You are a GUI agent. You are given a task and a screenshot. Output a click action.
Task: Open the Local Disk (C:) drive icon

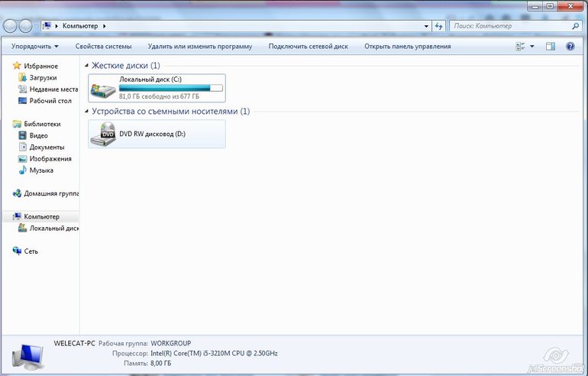coord(103,90)
